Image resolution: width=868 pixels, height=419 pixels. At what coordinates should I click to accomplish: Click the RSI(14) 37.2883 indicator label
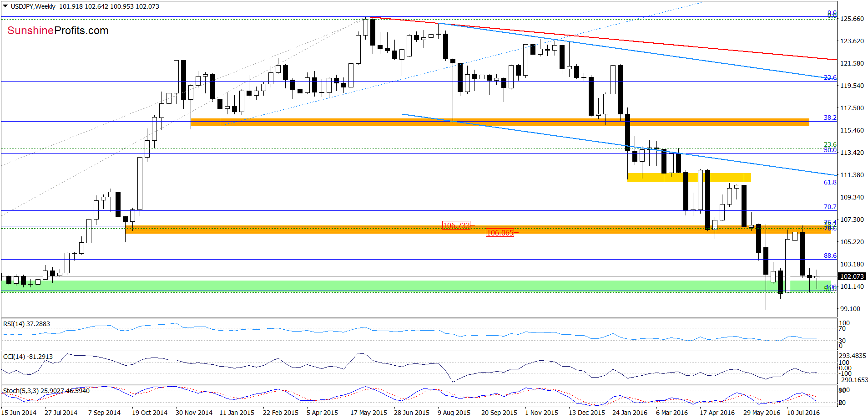26,324
